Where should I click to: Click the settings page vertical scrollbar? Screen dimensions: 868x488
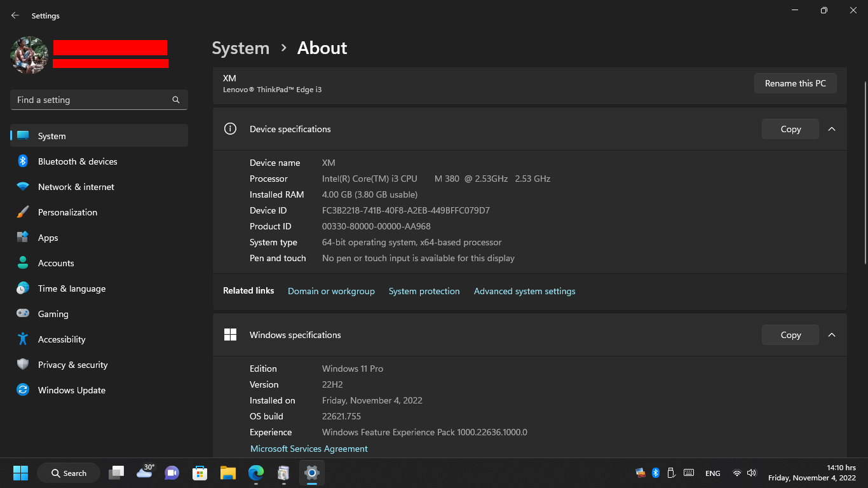pos(864,172)
